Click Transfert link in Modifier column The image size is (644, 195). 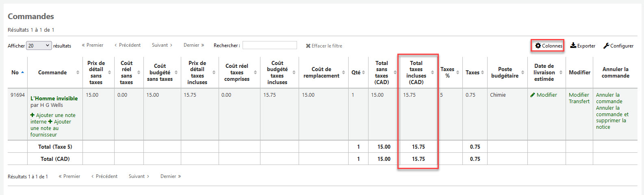coord(579,101)
